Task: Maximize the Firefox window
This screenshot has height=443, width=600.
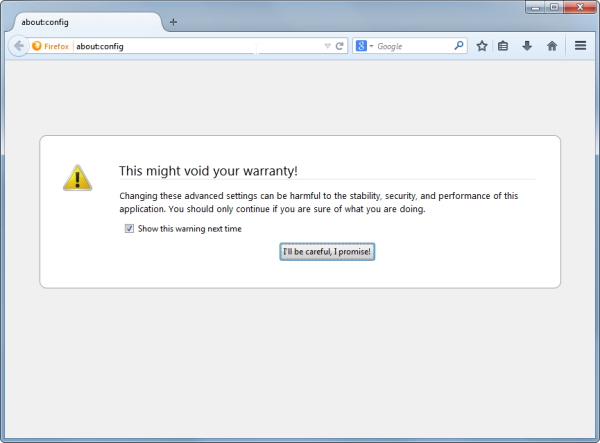Action: (554, 7)
